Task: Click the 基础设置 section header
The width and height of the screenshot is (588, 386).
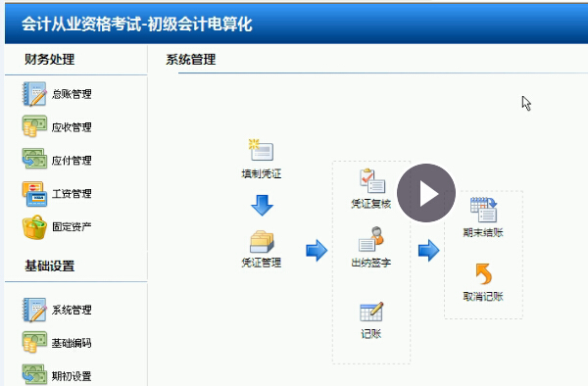Action: [x=50, y=266]
